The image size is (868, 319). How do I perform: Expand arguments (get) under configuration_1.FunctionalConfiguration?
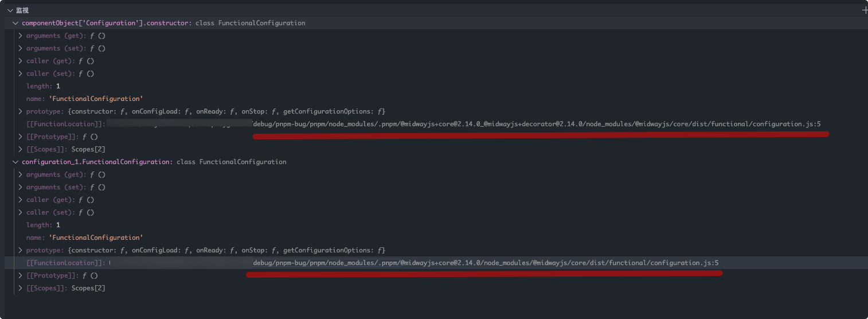pyautogui.click(x=21, y=174)
